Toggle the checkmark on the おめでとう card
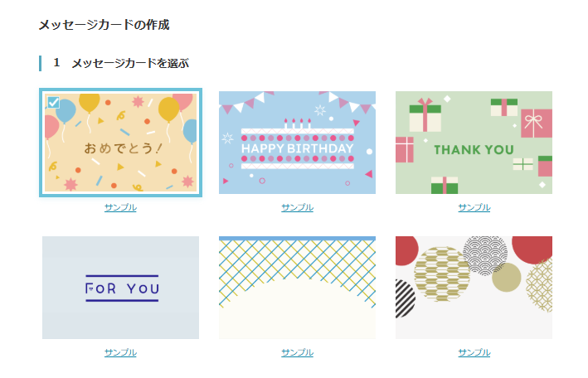The width and height of the screenshot is (588, 378). (53, 102)
